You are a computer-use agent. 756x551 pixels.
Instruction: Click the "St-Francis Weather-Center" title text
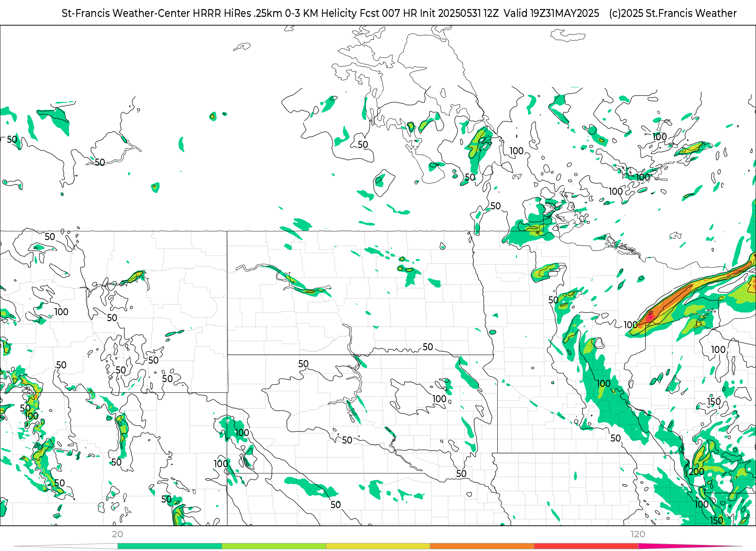point(126,13)
